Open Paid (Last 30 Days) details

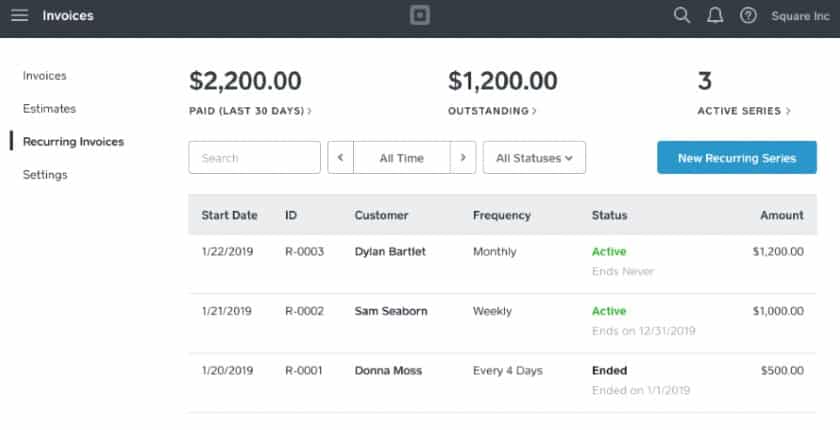(x=250, y=111)
